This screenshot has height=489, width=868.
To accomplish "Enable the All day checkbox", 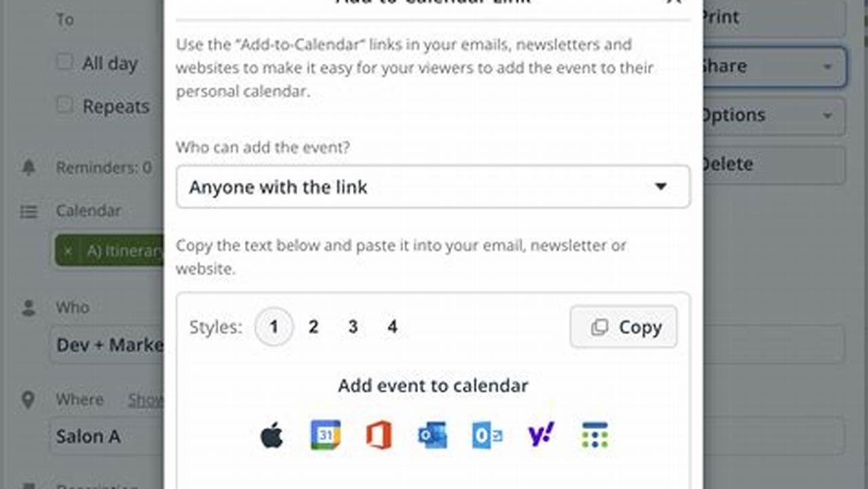I will (64, 61).
